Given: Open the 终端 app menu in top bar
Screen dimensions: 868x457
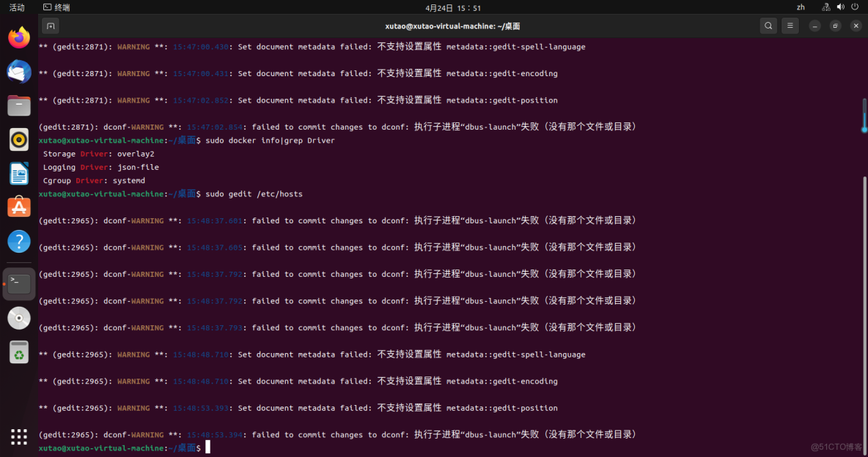Looking at the screenshot, I should pyautogui.click(x=56, y=7).
